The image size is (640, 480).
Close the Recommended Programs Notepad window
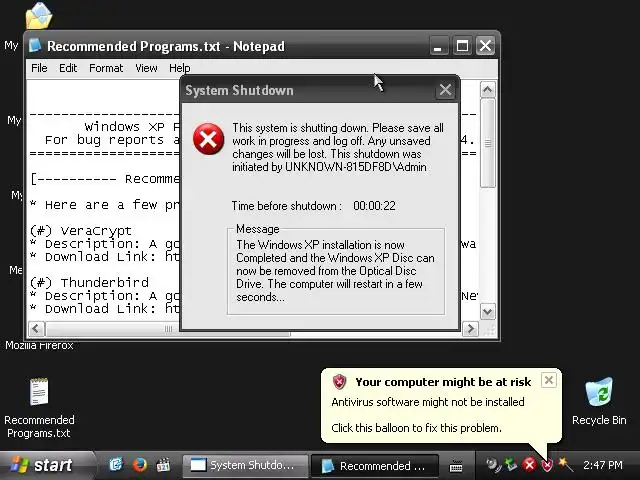click(485, 46)
